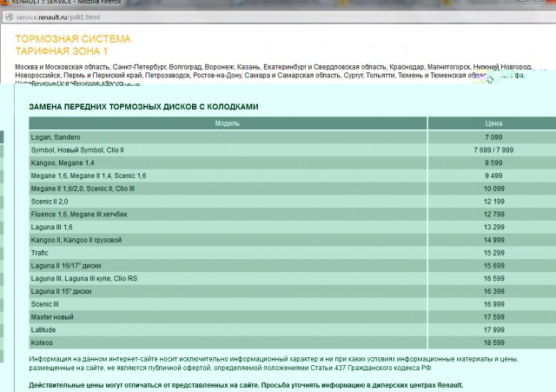Click price 10 099
This screenshot has width=556, height=392.
pos(494,189)
